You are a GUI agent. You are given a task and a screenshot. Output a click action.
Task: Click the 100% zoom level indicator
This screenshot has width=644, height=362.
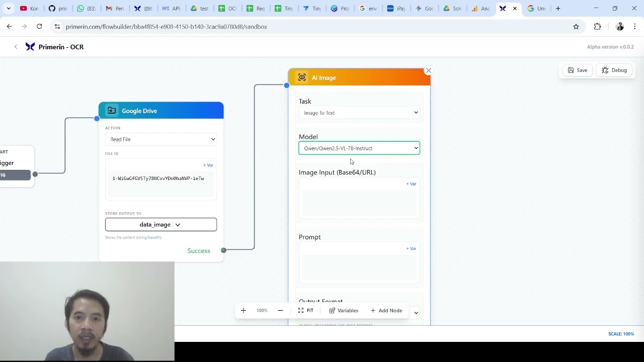coord(262,311)
